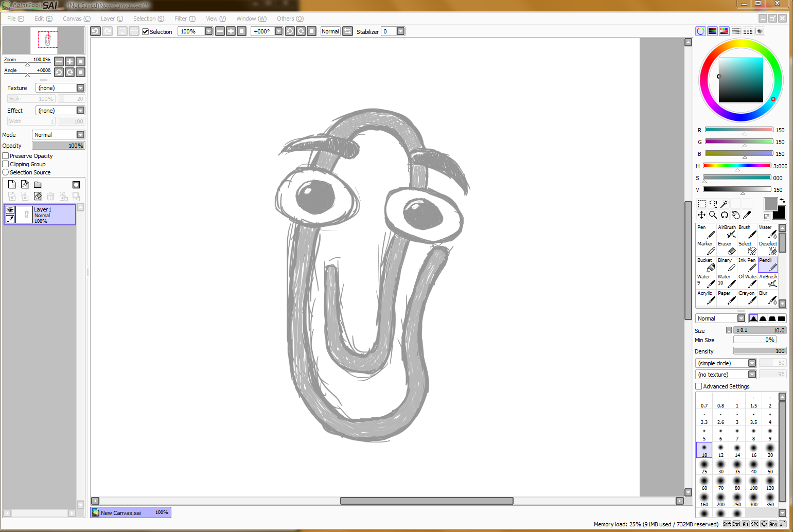Viewport: 793px width, 532px height.
Task: Open the rotation angle dropdown in the toolbar
Action: tap(278, 31)
